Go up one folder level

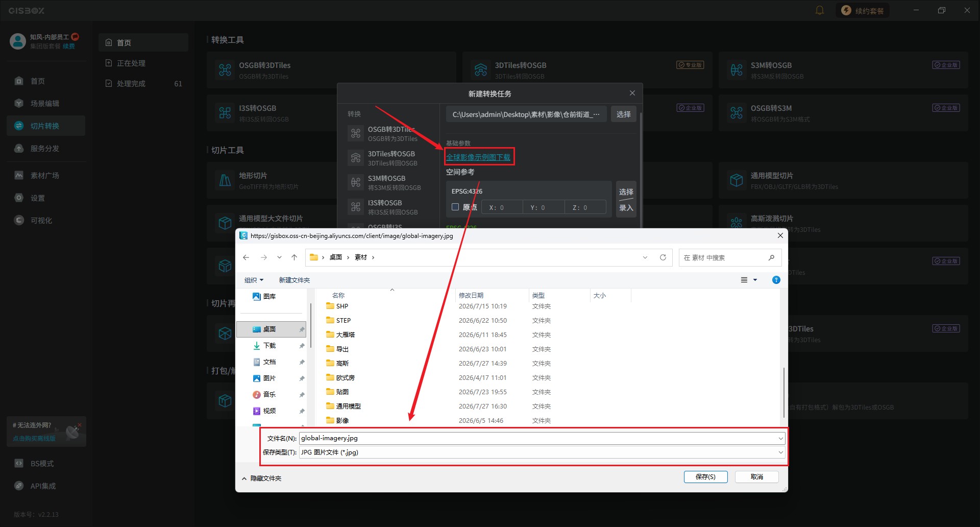(x=294, y=257)
